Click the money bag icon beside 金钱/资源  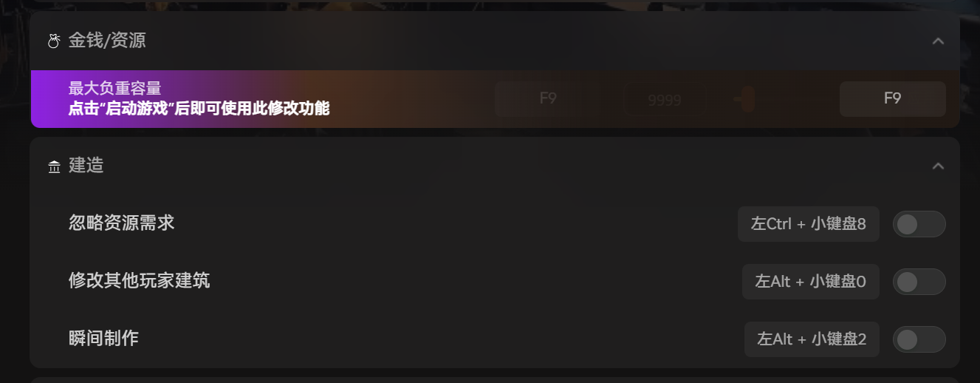[53, 41]
